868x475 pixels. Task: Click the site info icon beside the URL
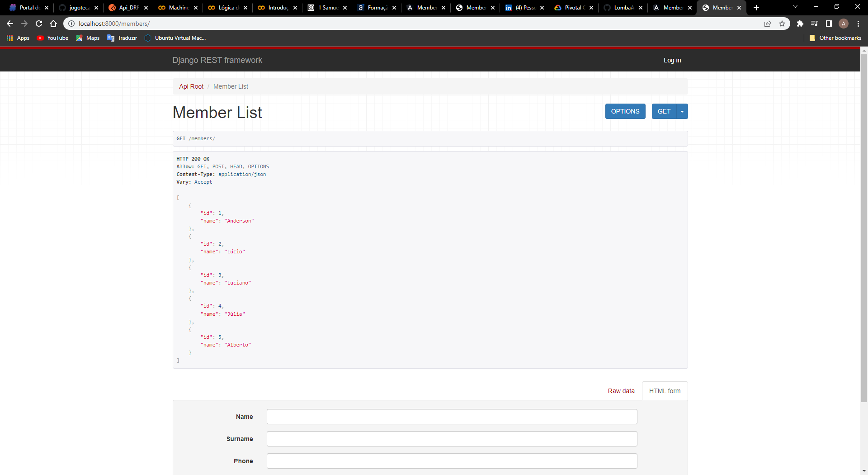[x=72, y=24]
